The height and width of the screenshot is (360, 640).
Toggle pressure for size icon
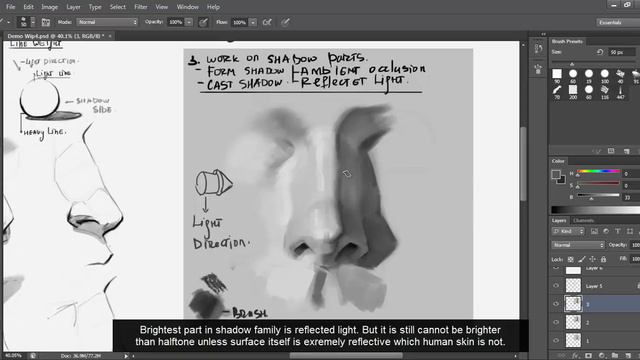point(285,22)
